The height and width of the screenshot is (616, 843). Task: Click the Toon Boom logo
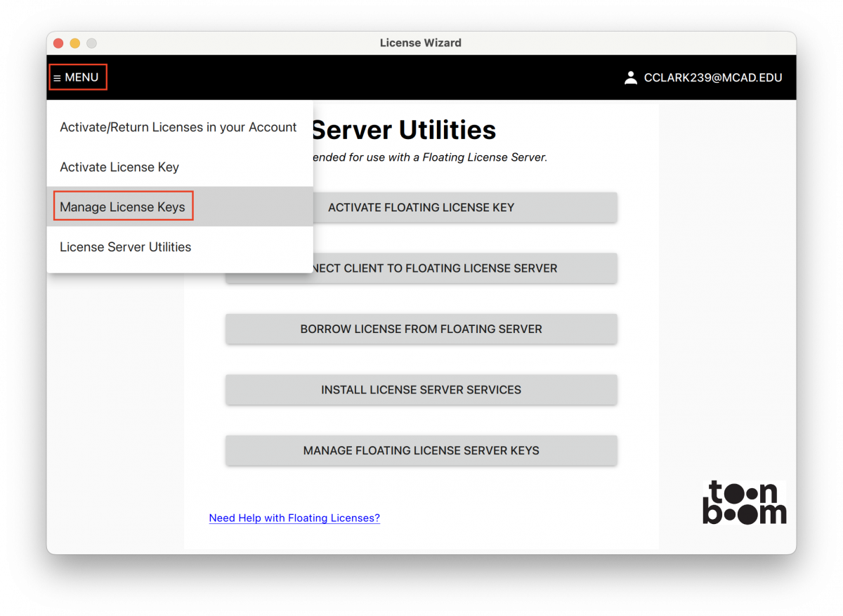pos(745,502)
